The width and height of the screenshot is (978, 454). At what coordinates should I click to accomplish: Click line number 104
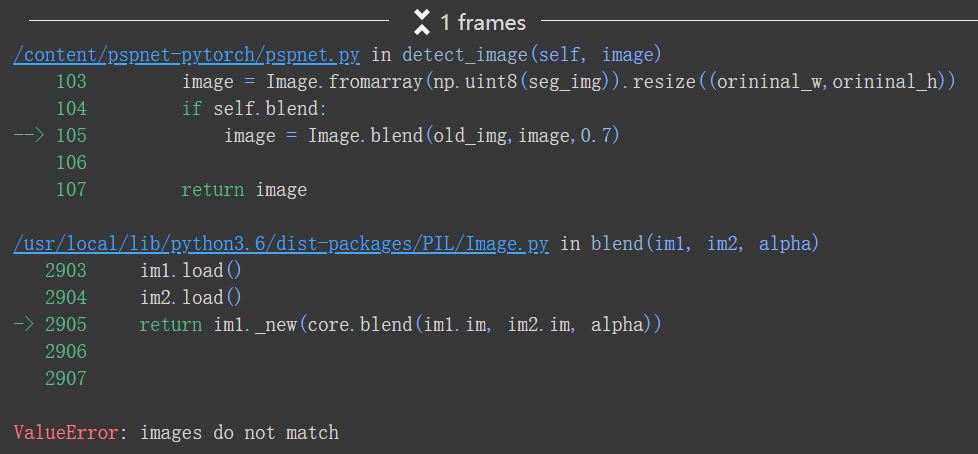(x=71, y=108)
